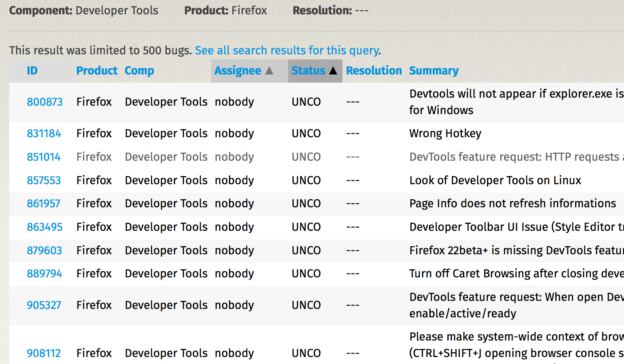
Task: Click 'nobody' assignee in bug 831184 row
Action: 234,134
